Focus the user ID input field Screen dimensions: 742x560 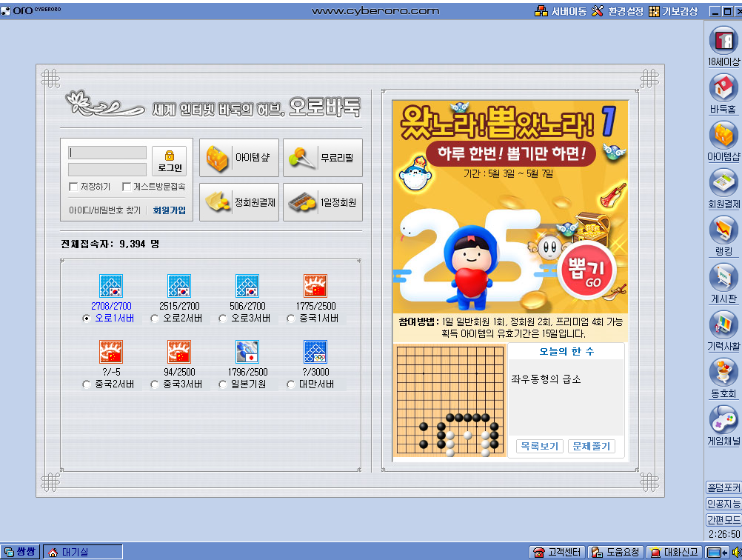click(107, 153)
